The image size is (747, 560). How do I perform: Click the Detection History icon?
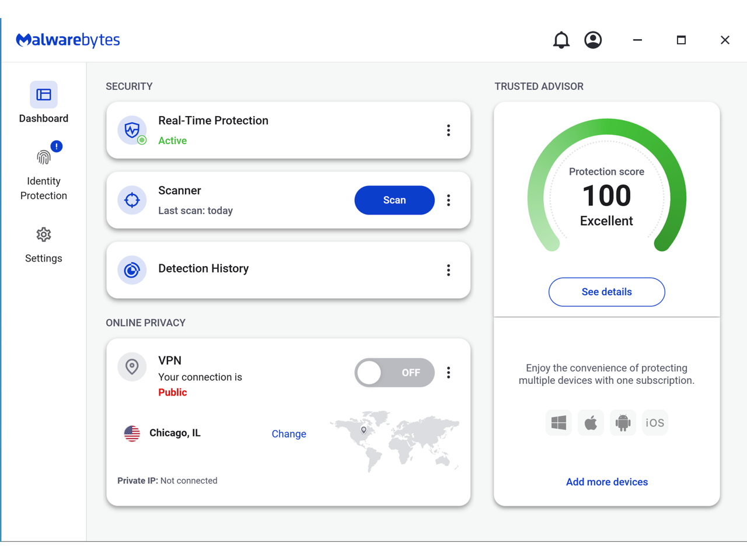click(132, 270)
